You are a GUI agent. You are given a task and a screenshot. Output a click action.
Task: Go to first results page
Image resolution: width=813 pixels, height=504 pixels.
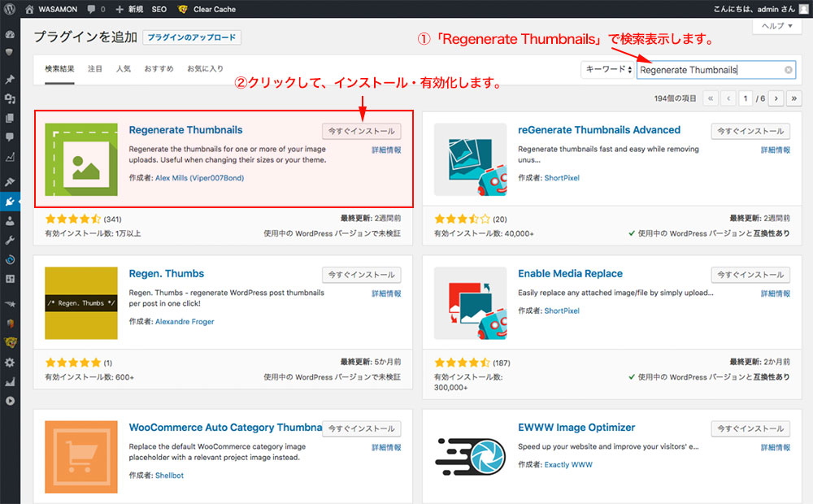(x=711, y=98)
